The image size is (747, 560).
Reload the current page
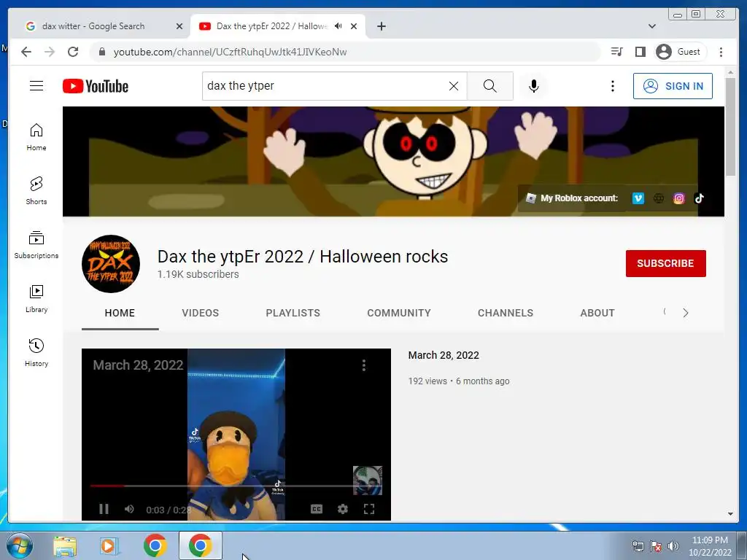point(73,52)
